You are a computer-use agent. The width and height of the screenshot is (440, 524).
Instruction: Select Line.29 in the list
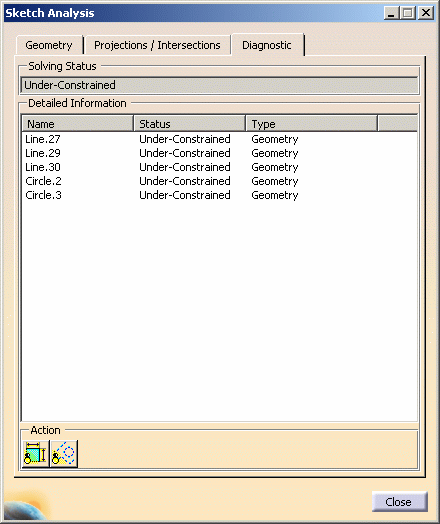pyautogui.click(x=219, y=153)
